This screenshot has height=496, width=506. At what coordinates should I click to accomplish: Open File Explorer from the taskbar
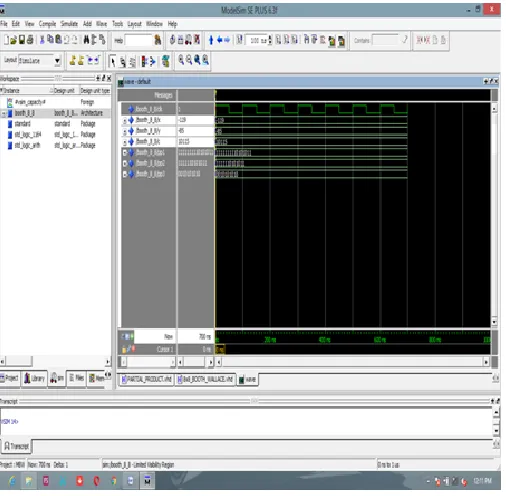29,481
